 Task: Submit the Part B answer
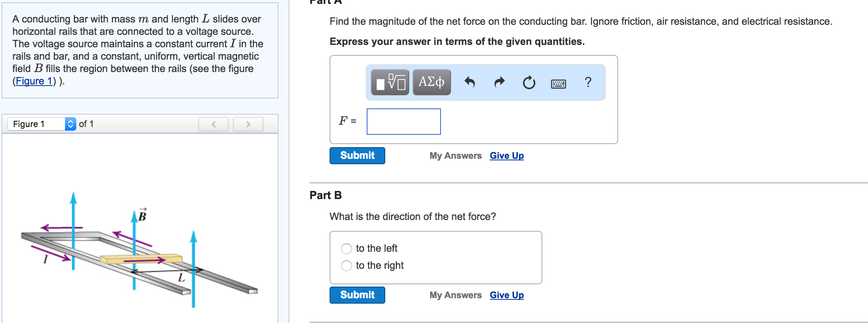point(357,295)
